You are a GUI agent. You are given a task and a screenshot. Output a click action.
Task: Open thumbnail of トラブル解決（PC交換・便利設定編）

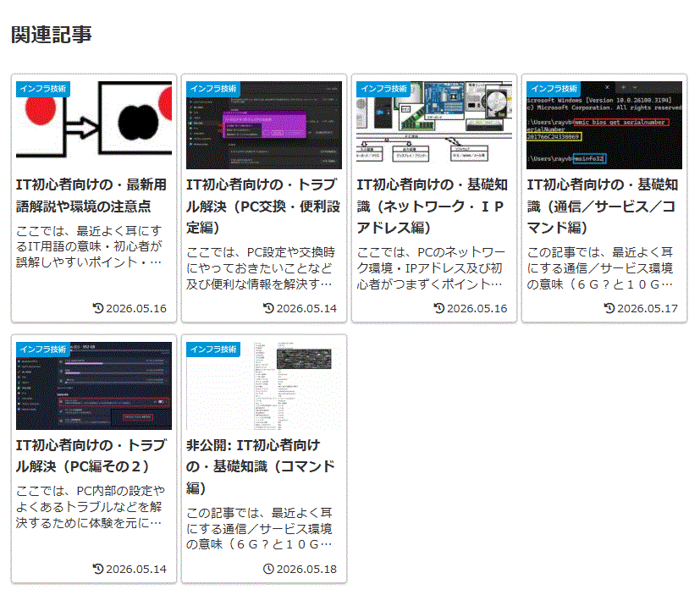tap(264, 125)
